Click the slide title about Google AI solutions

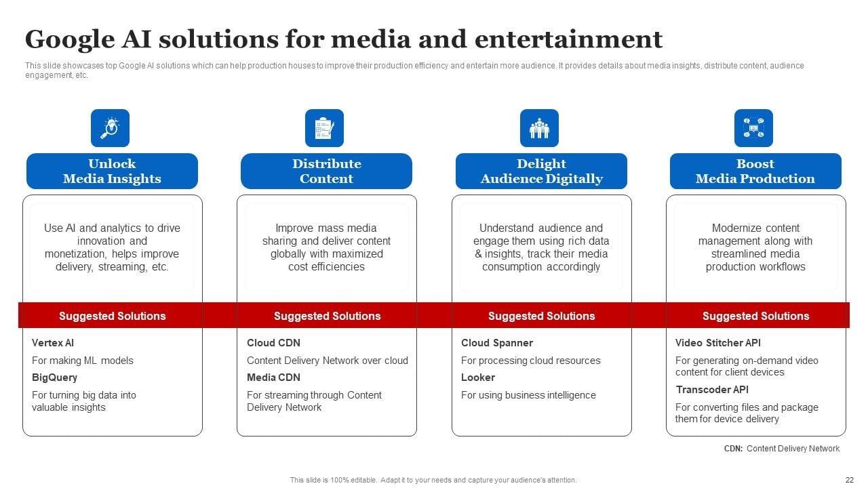(x=343, y=39)
